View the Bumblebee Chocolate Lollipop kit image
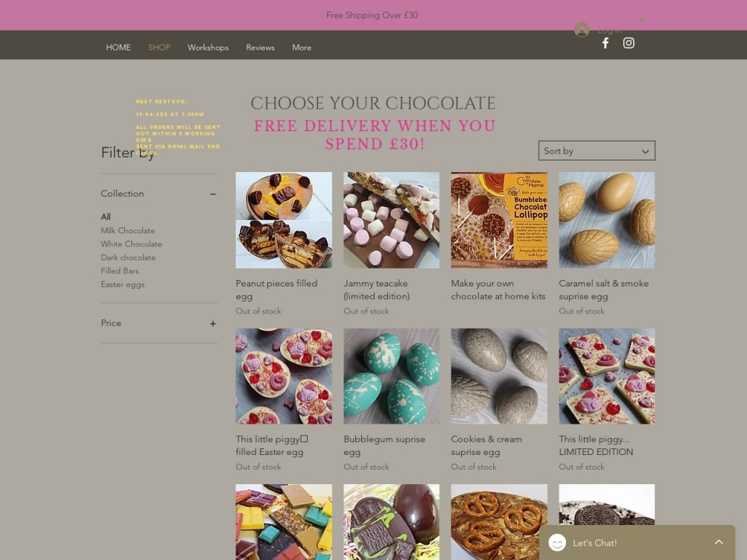The width and height of the screenshot is (747, 560). [x=499, y=220]
